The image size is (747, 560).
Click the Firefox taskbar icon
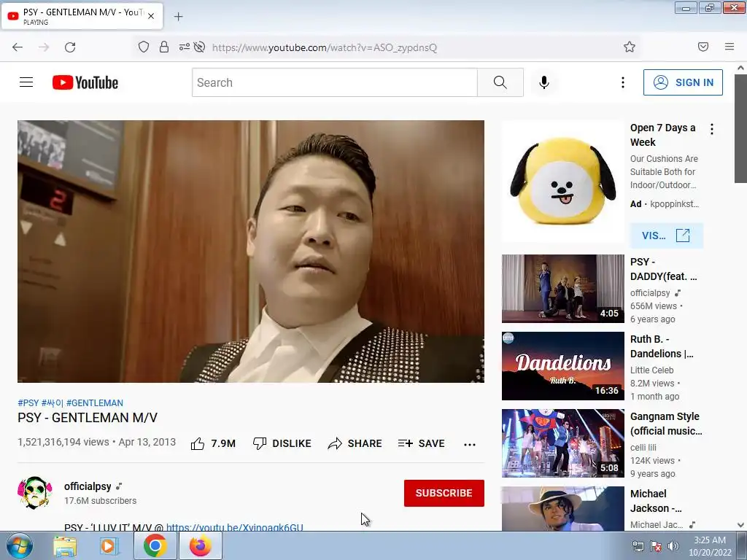pyautogui.click(x=200, y=545)
